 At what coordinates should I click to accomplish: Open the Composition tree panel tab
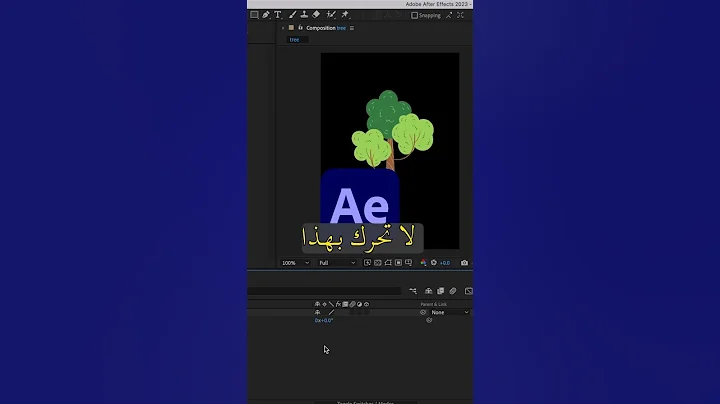(x=326, y=28)
